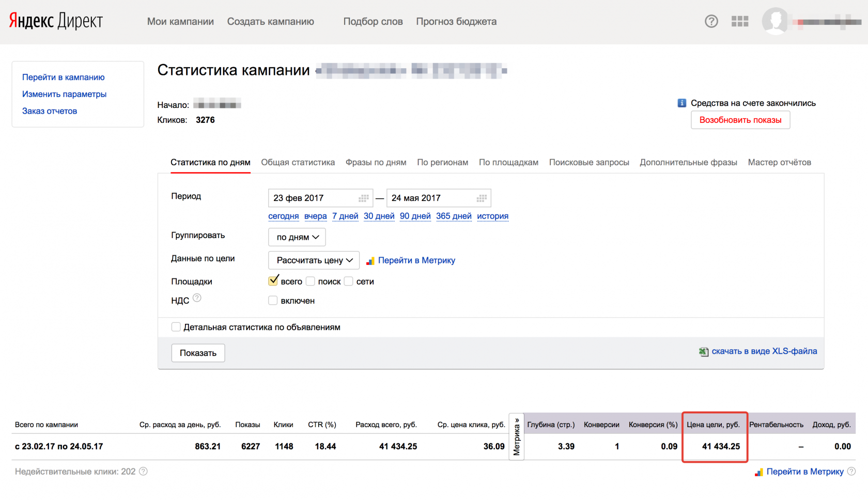Switch to Фразы по дням tab
This screenshot has height=500, width=868.
[376, 162]
